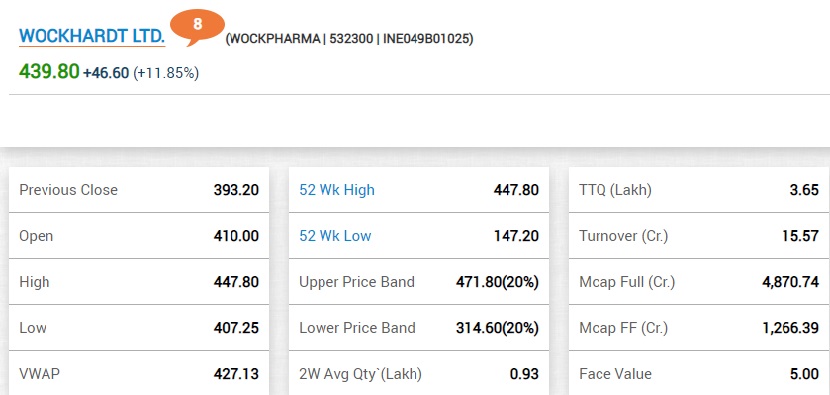The width and height of the screenshot is (830, 395).
Task: Open the orange comments bubble showing 8
Action: point(197,26)
